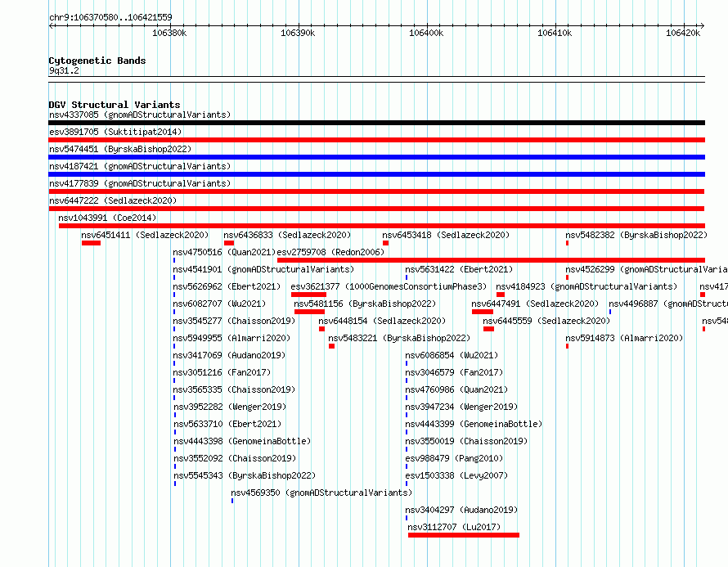This screenshot has height=567, width=728.
Task: Click nsv6086854 (Wu2021) label
Action: coord(452,355)
